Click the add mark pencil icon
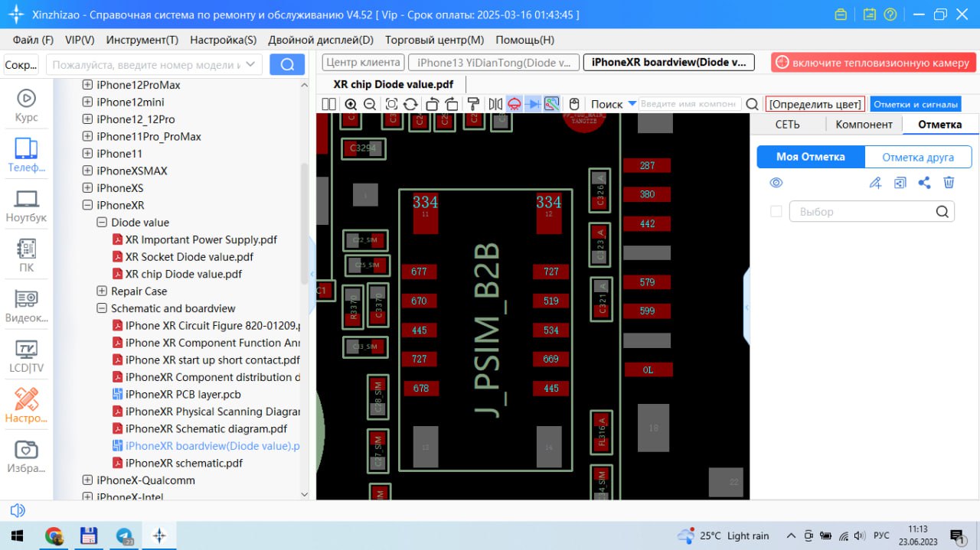980x550 pixels. [876, 183]
